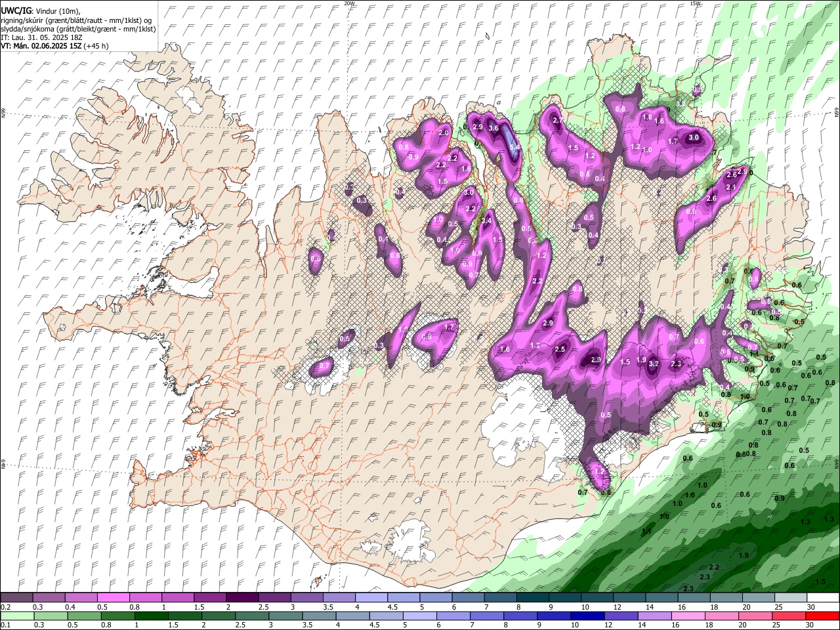Pick the bright pink 0.5–0.8 snow legend swatch
Viewport: 840px width, 630px height.
pyautogui.click(x=113, y=598)
